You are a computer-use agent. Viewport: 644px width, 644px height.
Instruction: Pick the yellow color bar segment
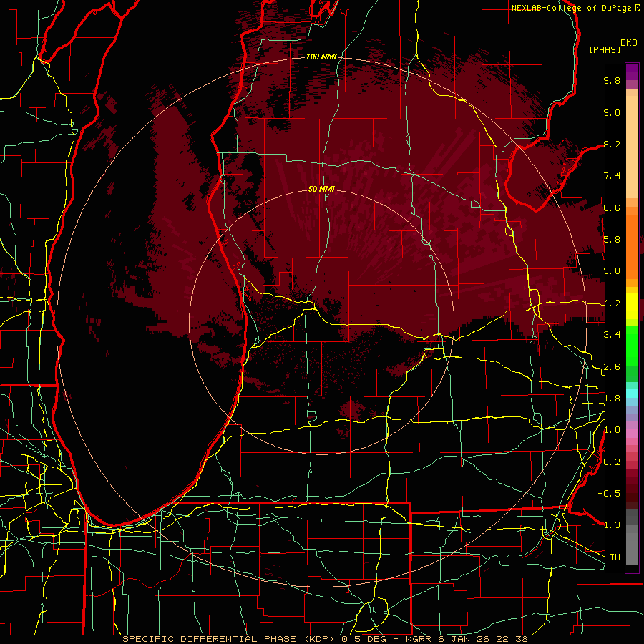(632, 306)
